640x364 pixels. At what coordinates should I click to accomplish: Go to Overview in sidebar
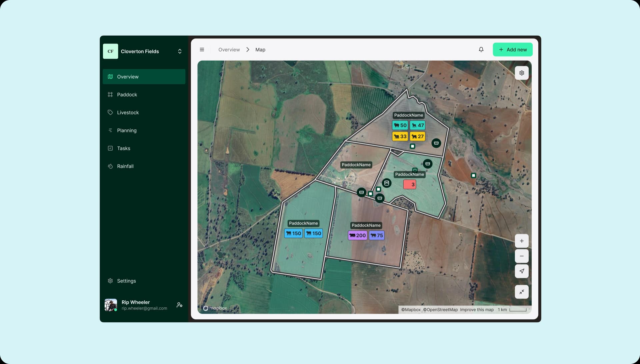[144, 77]
